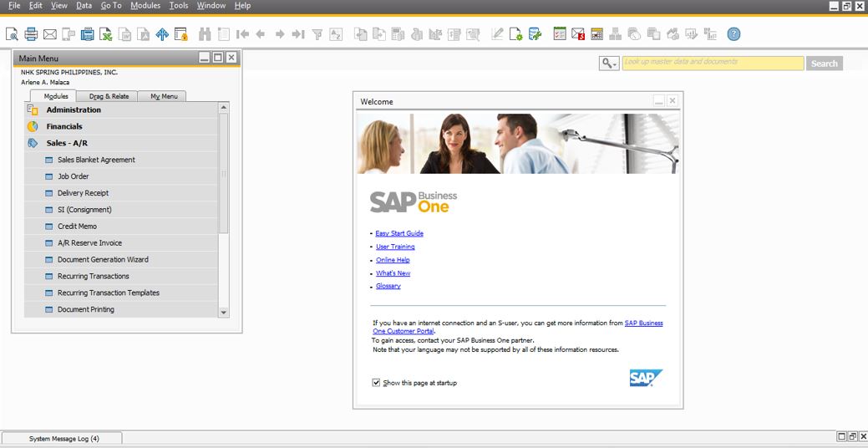Screen dimensions: 868x448
Task: Click the Export to PDF icon
Action: 144,34
